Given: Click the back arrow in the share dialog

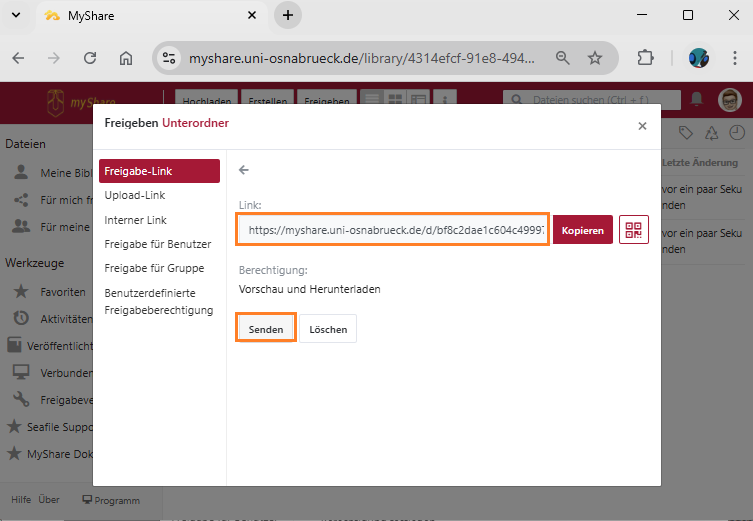Looking at the screenshot, I should tap(244, 170).
